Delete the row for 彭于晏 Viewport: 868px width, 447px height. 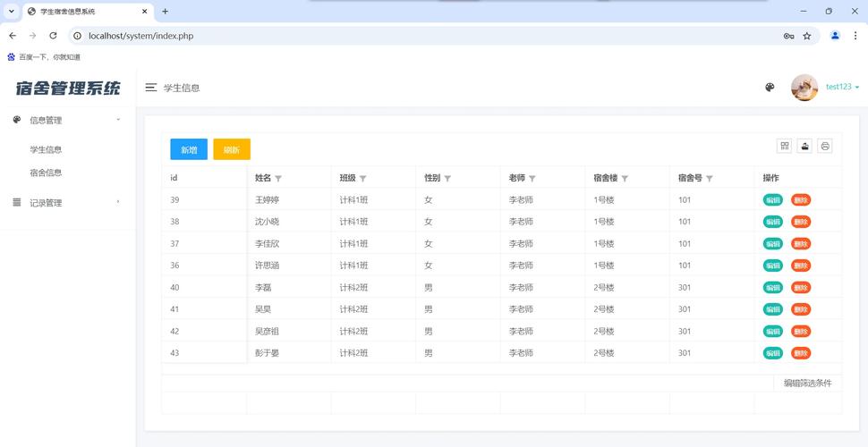[x=801, y=353]
